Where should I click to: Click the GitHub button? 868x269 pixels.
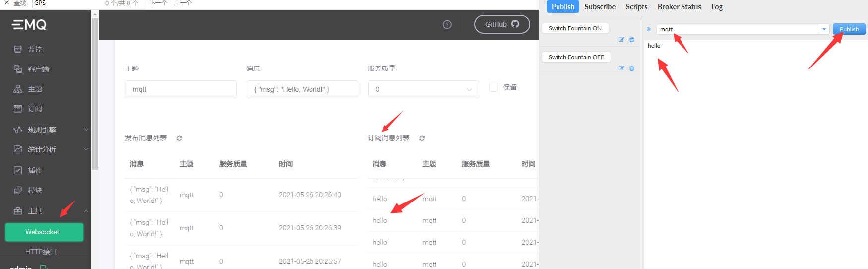502,24
